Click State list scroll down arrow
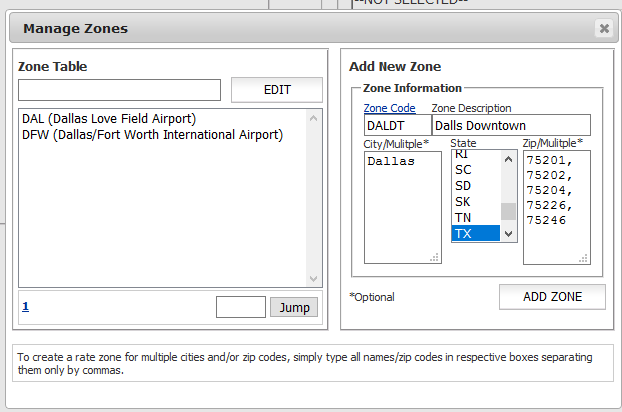 coord(508,234)
